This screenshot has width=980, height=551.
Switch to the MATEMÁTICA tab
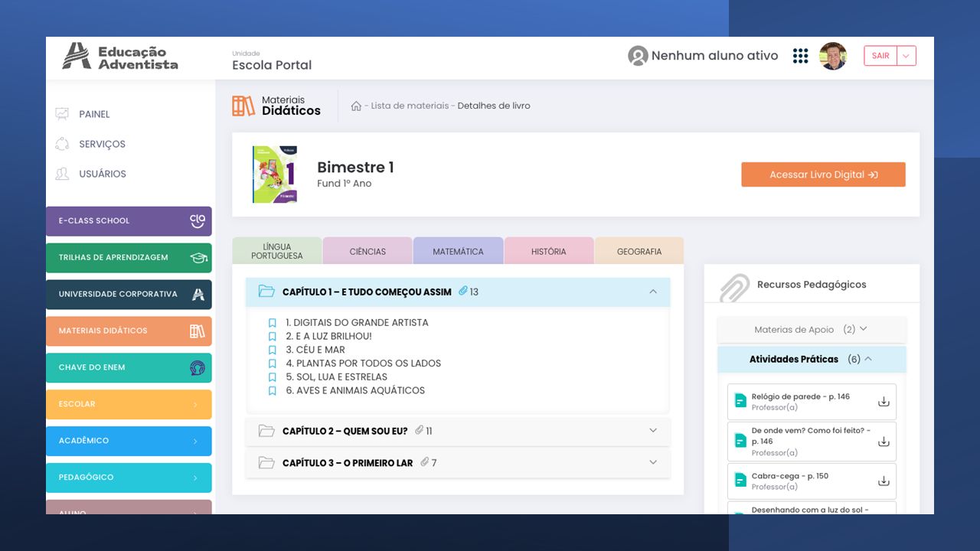458,251
